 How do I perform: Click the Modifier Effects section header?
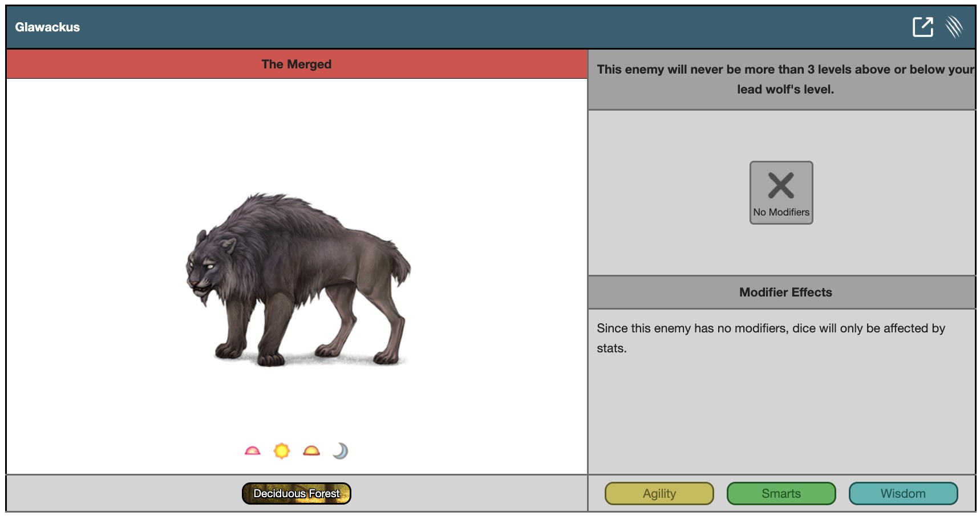pyautogui.click(x=785, y=292)
